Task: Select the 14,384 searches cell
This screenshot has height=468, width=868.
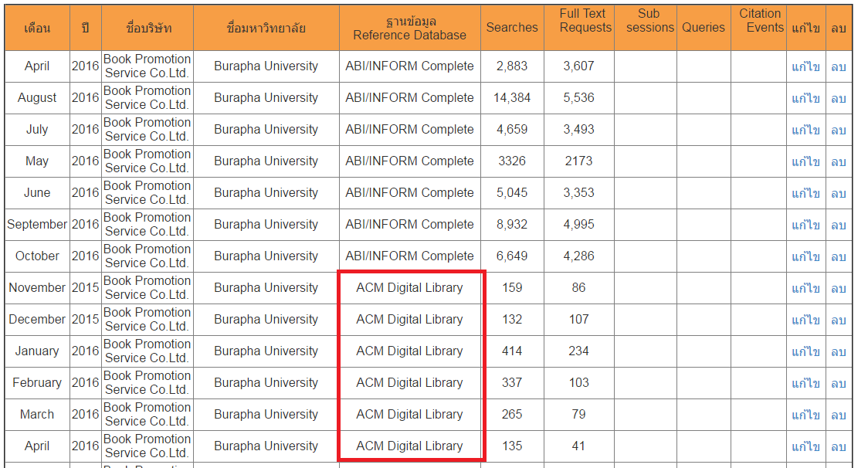Action: click(x=512, y=98)
